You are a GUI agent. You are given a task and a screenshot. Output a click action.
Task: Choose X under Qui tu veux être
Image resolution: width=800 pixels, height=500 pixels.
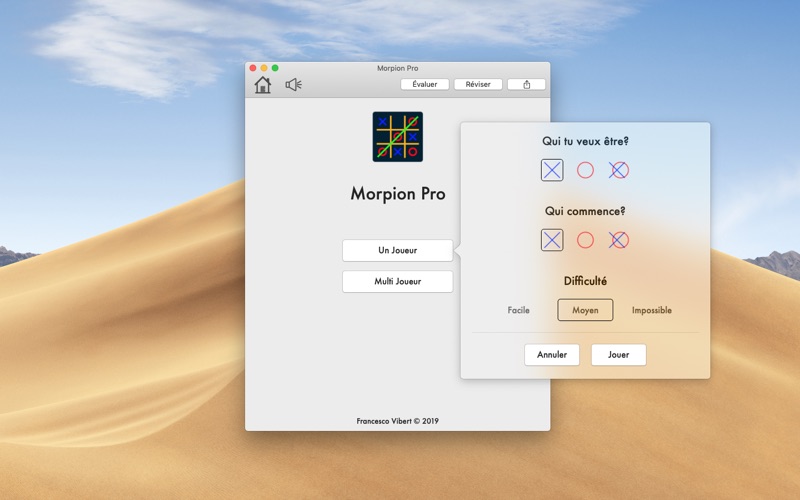click(552, 170)
